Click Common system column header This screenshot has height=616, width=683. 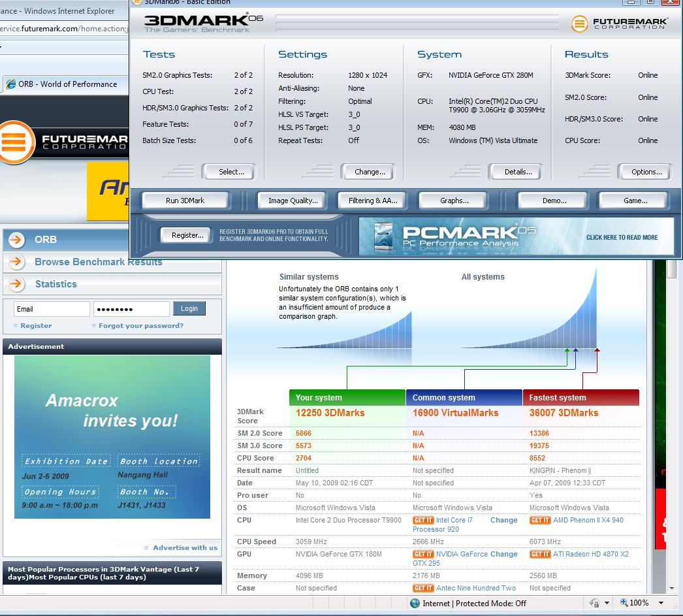[464, 397]
